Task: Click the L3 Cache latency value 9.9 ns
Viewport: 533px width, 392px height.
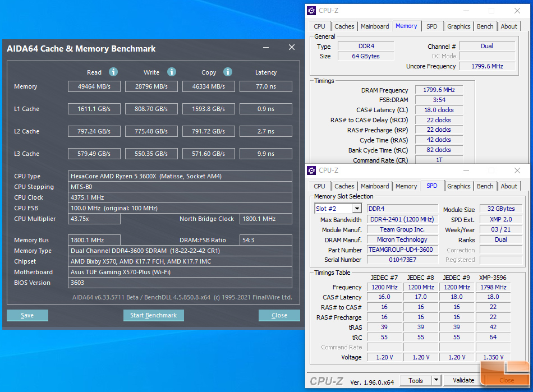Action: pos(266,154)
